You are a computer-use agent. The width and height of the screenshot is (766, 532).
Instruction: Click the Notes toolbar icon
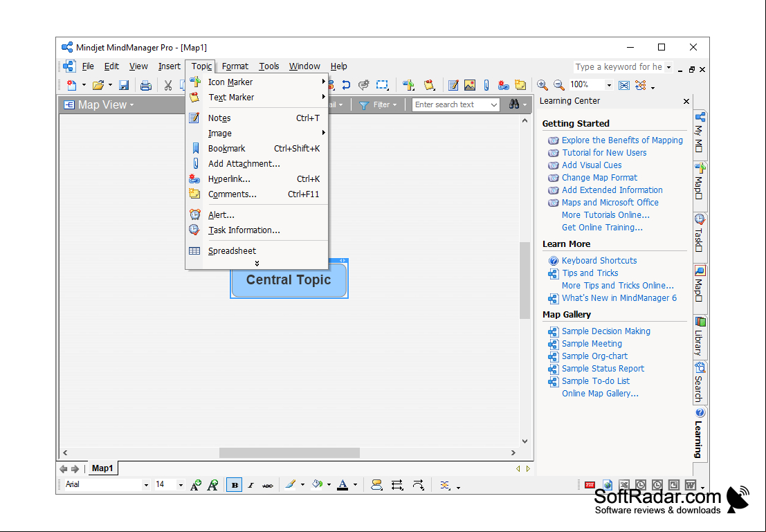pos(453,85)
